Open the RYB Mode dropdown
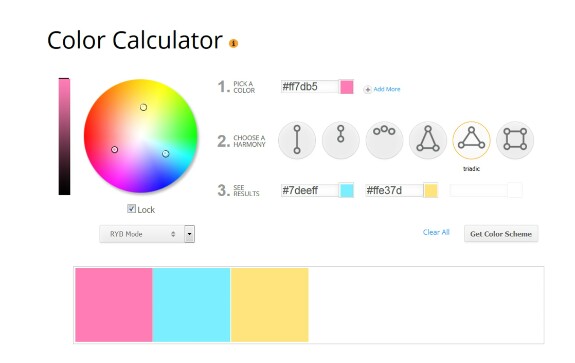Screen dimensions: 575x363 (142, 234)
